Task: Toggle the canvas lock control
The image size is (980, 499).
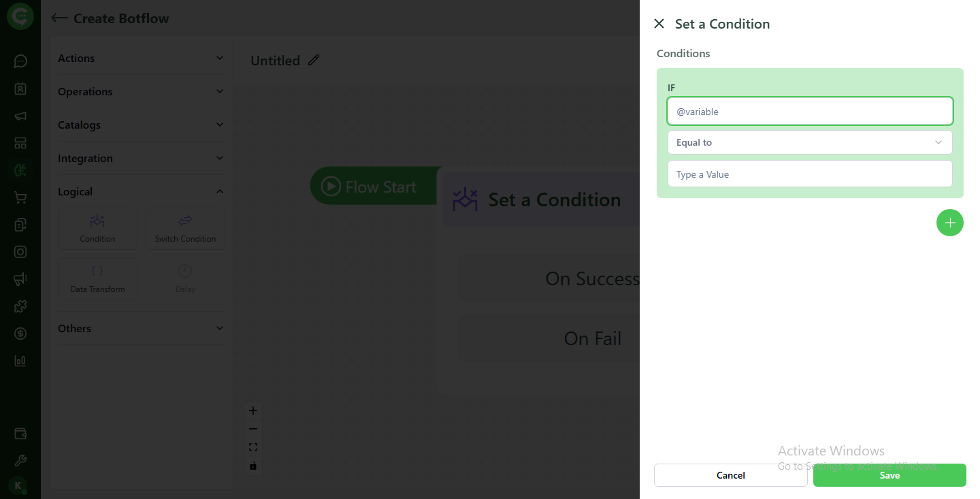Action: (253, 466)
